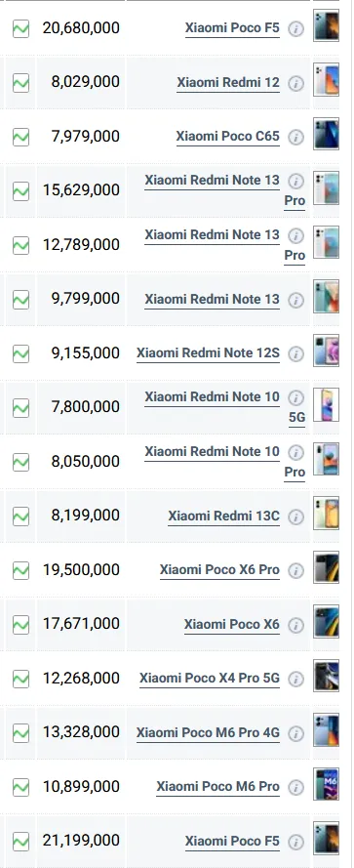Screen dimensions: 354x868
Task: Click Xiaomi Redmi Note 10 5G thumbnail
Action: click(x=326, y=404)
